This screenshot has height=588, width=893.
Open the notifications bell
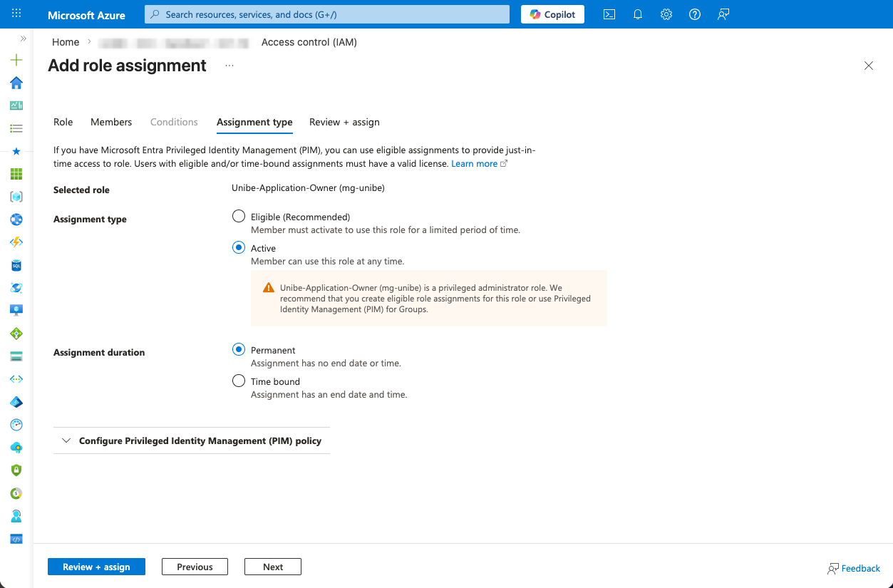(x=638, y=14)
